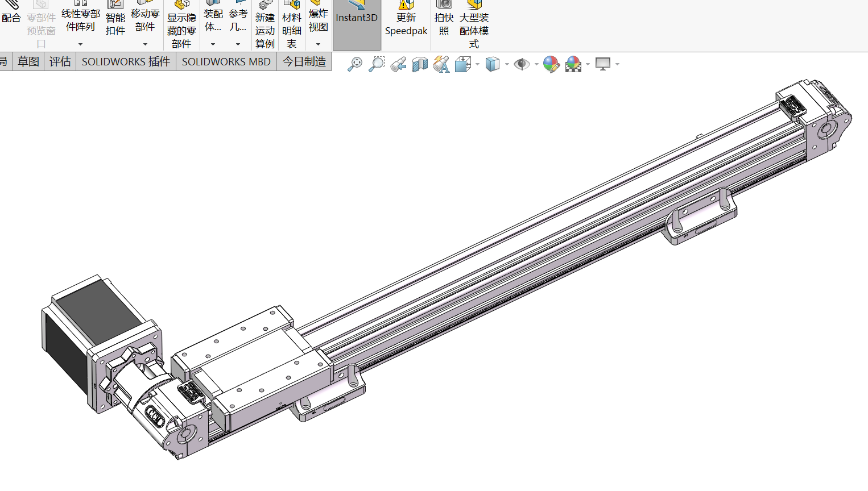This screenshot has height=491, width=868.
Task: Open the Display Style dropdown arrow
Action: point(507,64)
